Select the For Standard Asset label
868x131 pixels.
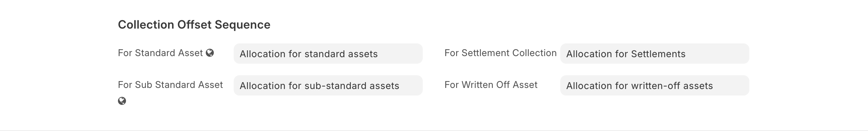coord(160,53)
